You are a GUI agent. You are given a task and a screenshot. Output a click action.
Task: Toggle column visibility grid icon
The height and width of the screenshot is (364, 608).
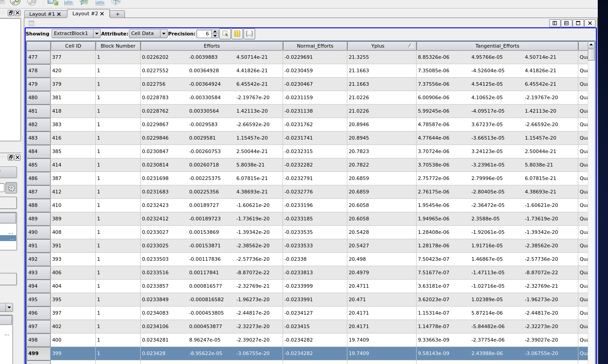point(237,34)
